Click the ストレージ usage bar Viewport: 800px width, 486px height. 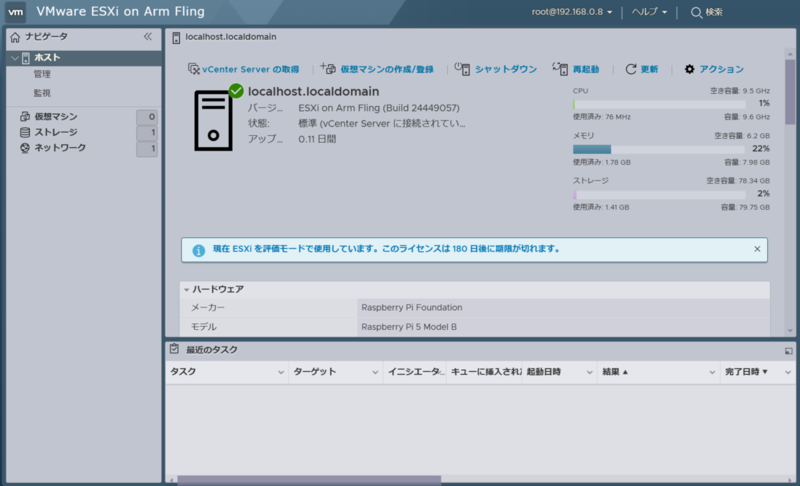[x=659, y=194]
